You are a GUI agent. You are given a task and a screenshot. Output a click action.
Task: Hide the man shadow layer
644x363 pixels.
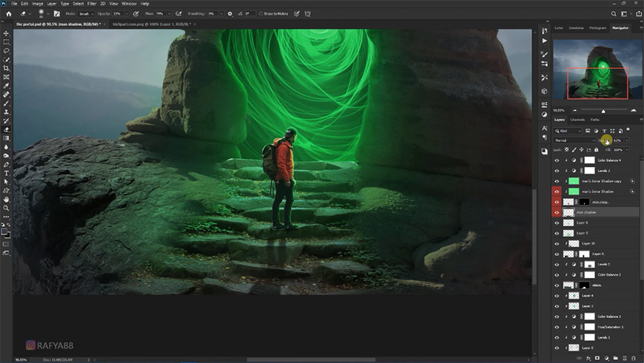(557, 212)
